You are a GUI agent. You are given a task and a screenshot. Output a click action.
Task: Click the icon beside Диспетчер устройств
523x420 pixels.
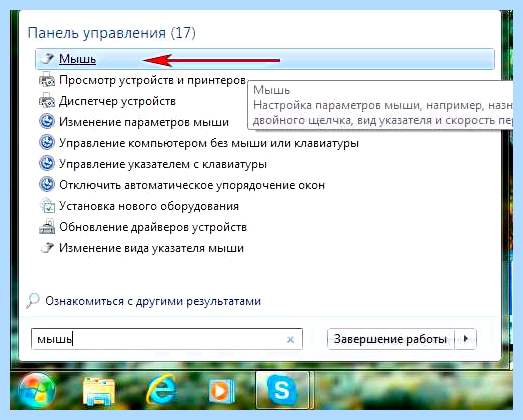click(x=47, y=101)
